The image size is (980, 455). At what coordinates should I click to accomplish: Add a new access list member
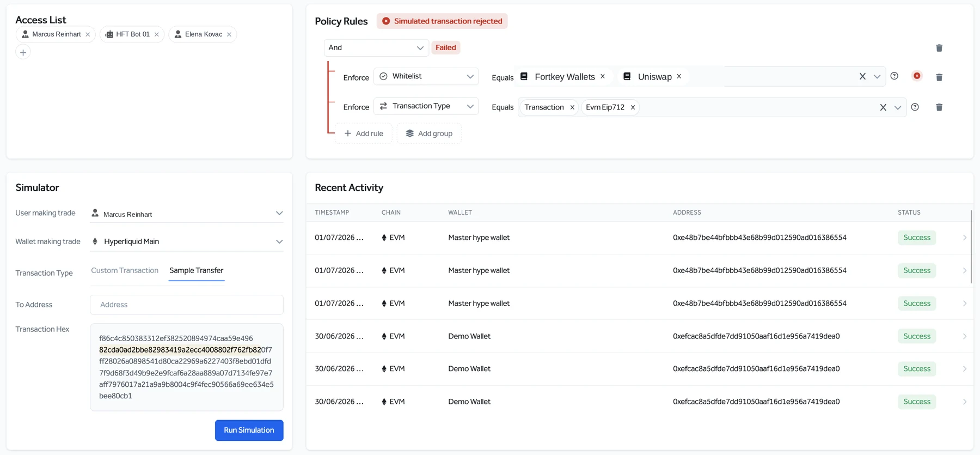[23, 52]
